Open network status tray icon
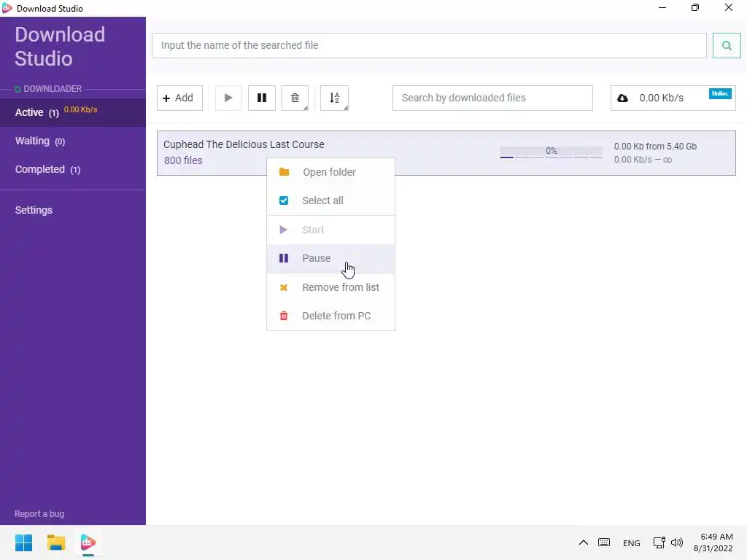This screenshot has height=560, width=747. pyautogui.click(x=659, y=542)
